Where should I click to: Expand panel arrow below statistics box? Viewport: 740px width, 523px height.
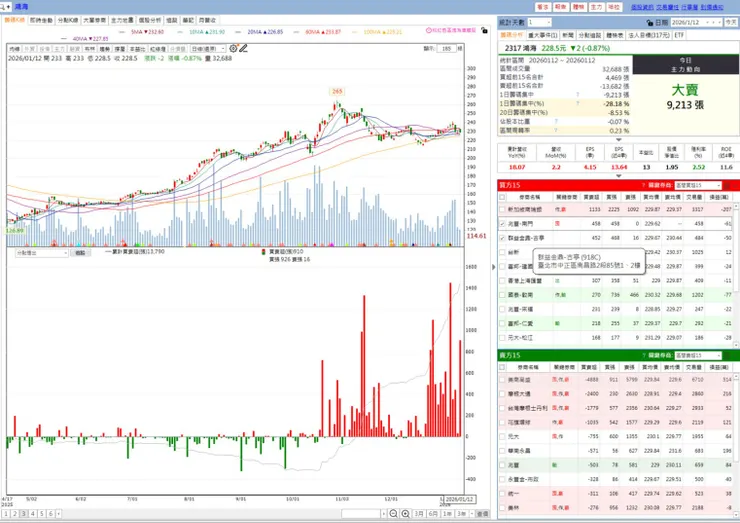[618, 139]
